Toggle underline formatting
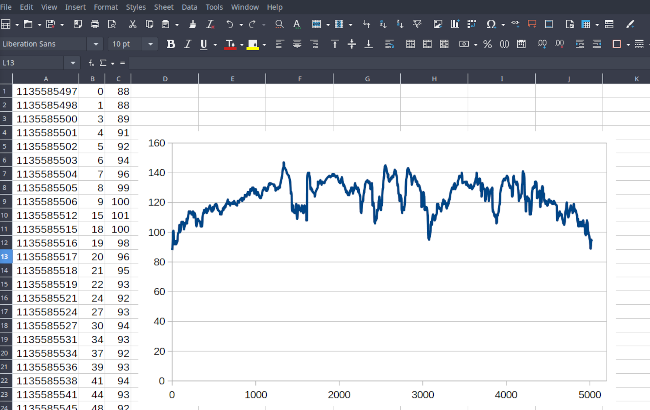The height and width of the screenshot is (410, 650). 203,44
